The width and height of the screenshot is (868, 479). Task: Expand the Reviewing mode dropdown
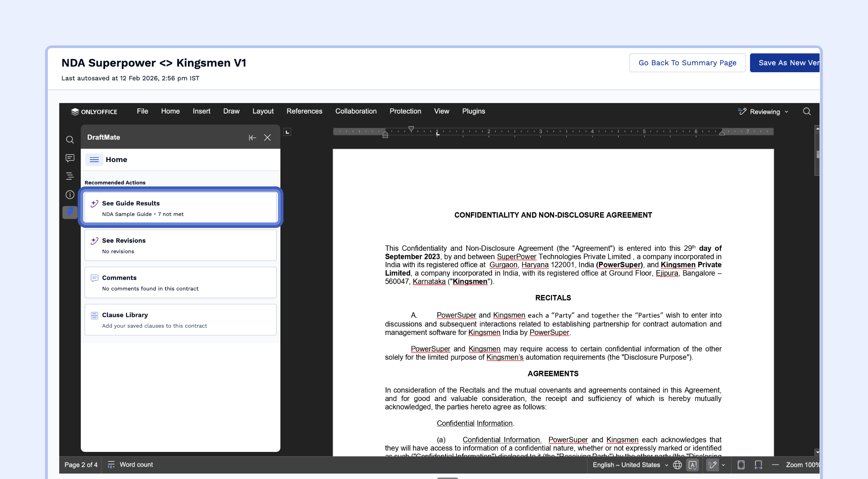tap(764, 112)
